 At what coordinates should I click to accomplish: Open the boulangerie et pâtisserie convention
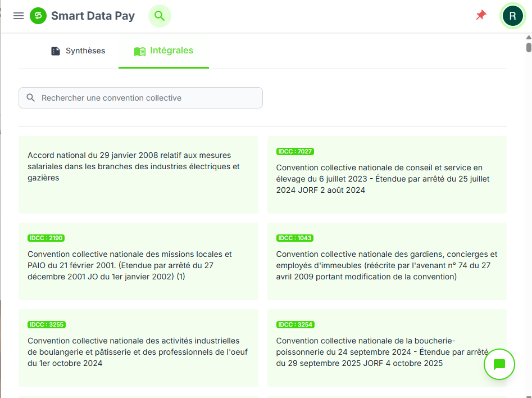(x=138, y=352)
